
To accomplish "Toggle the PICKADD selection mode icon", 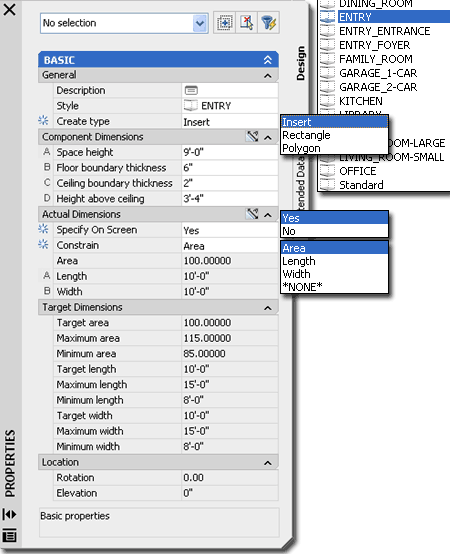I will (224, 23).
